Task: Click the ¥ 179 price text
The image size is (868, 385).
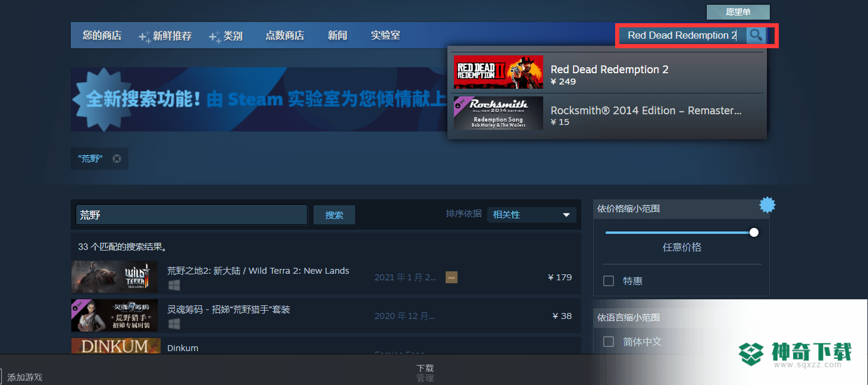Action: [560, 277]
